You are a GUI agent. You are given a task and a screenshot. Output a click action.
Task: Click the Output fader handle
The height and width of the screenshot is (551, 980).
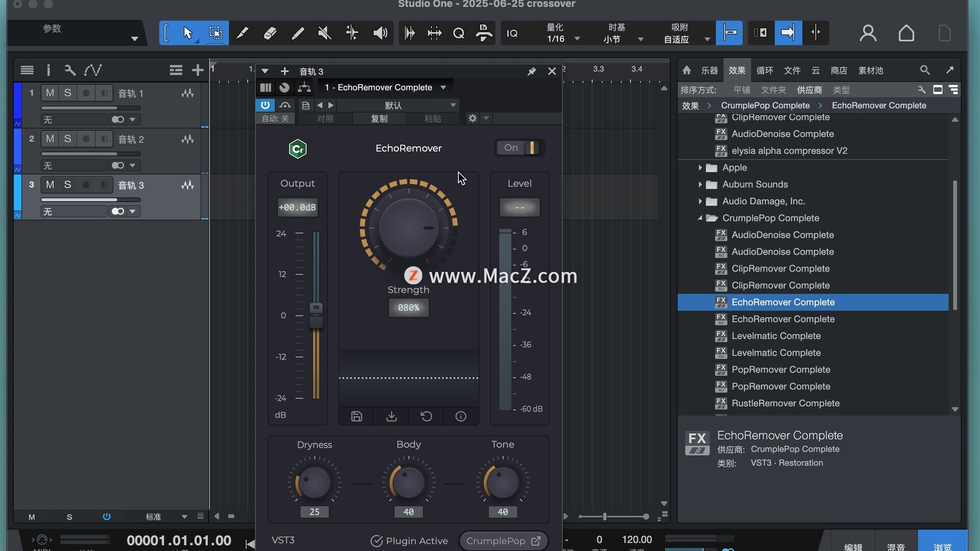(316, 315)
